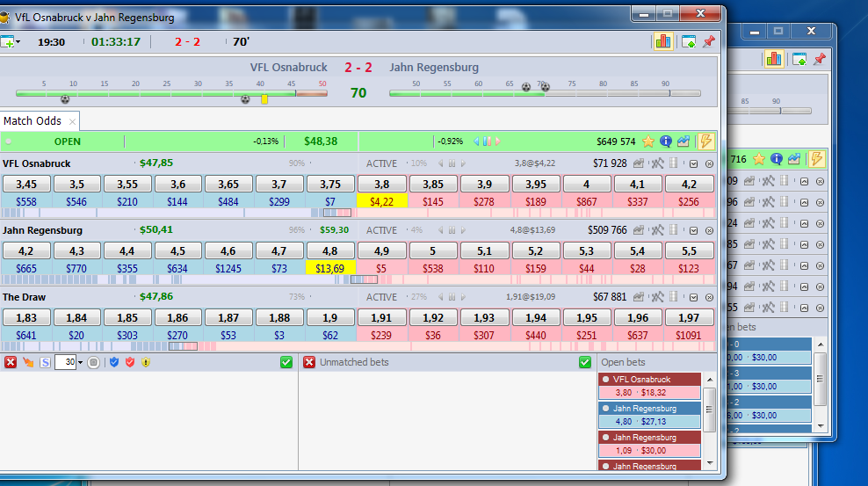Click the yellow marker on first-half timeline
The height and width of the screenshot is (486, 868).
[264, 99]
